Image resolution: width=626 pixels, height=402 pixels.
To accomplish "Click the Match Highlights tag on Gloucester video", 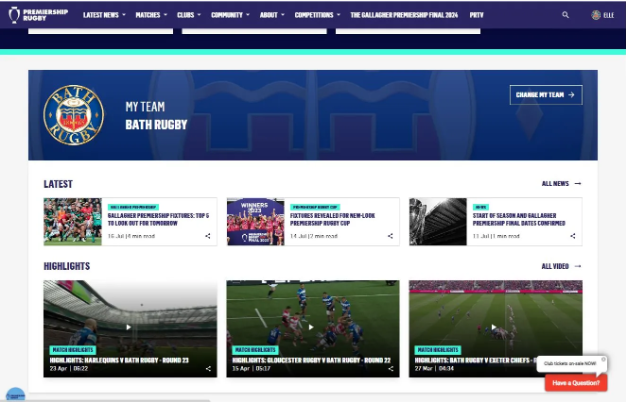I will (x=255, y=350).
